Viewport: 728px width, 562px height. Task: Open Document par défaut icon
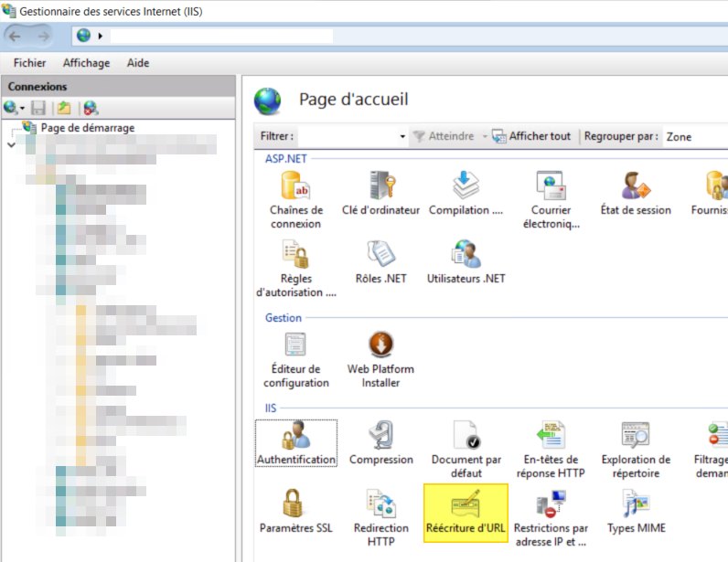click(466, 450)
